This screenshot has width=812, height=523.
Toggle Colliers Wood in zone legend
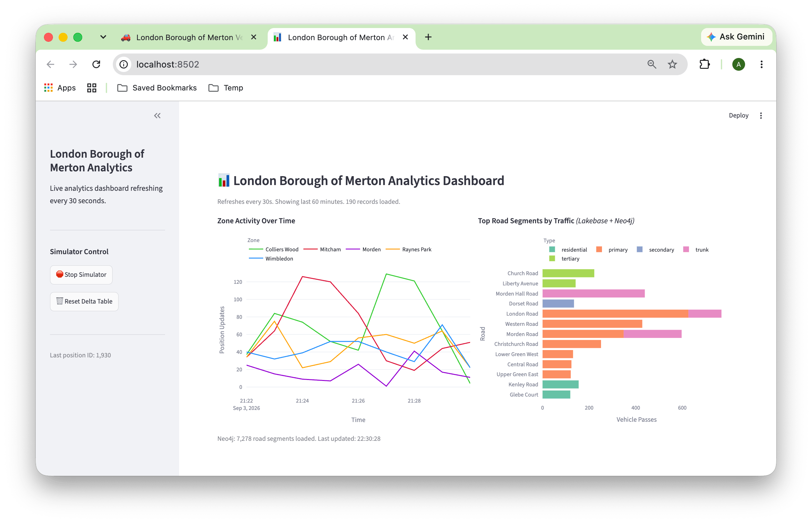coord(274,249)
